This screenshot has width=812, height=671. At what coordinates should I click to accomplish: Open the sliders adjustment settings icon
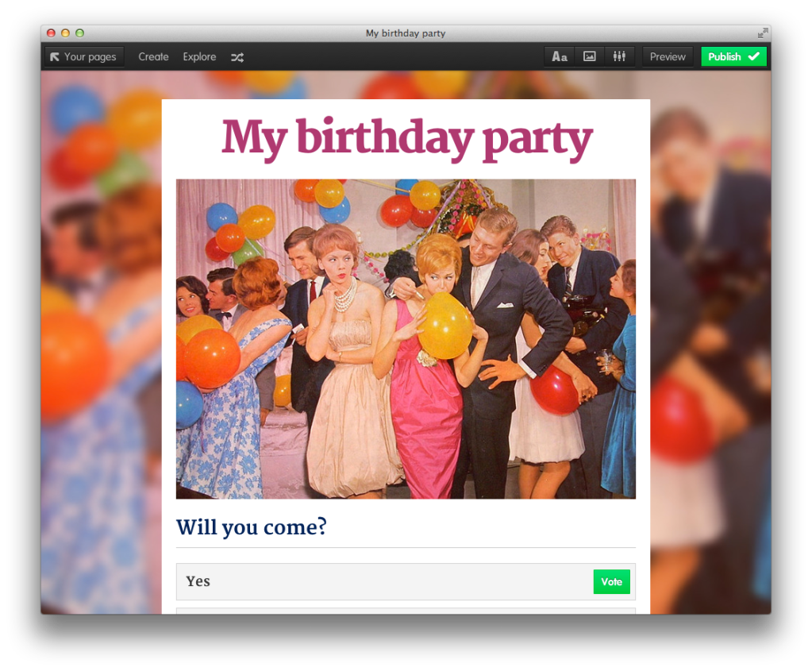pyautogui.click(x=619, y=56)
